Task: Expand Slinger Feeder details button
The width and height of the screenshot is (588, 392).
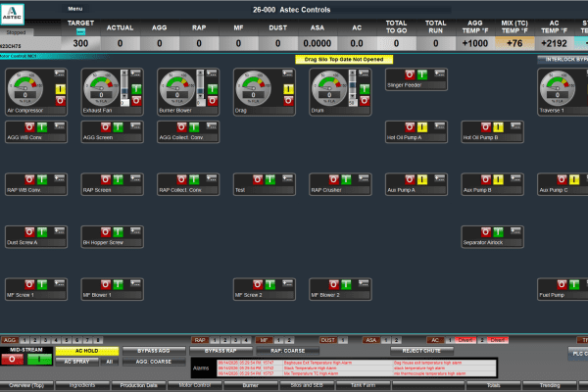Action: click(439, 73)
